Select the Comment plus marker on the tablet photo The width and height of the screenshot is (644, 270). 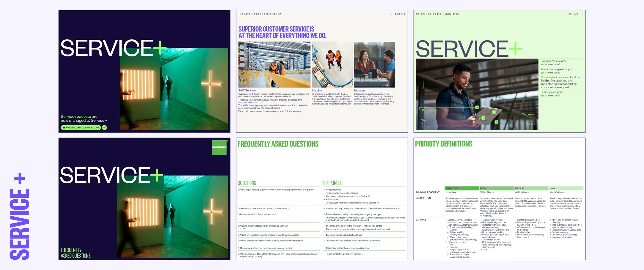pyautogui.click(x=494, y=112)
